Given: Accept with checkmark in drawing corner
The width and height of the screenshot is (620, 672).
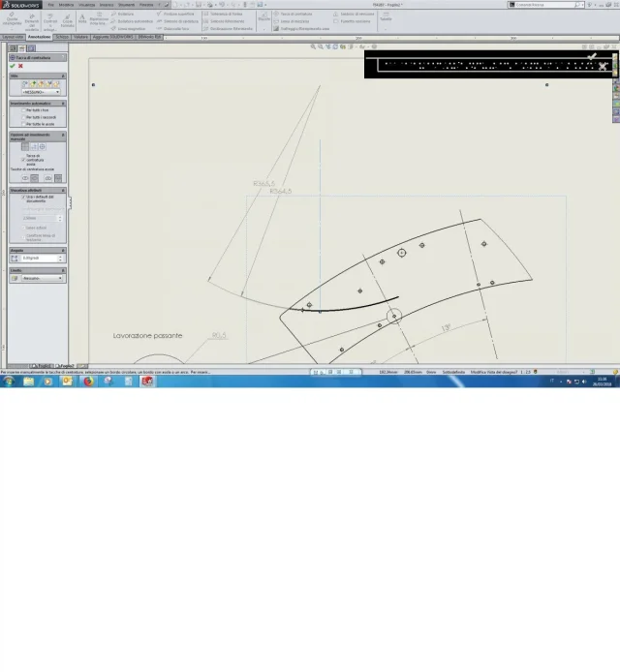Looking at the screenshot, I should pyautogui.click(x=592, y=56).
